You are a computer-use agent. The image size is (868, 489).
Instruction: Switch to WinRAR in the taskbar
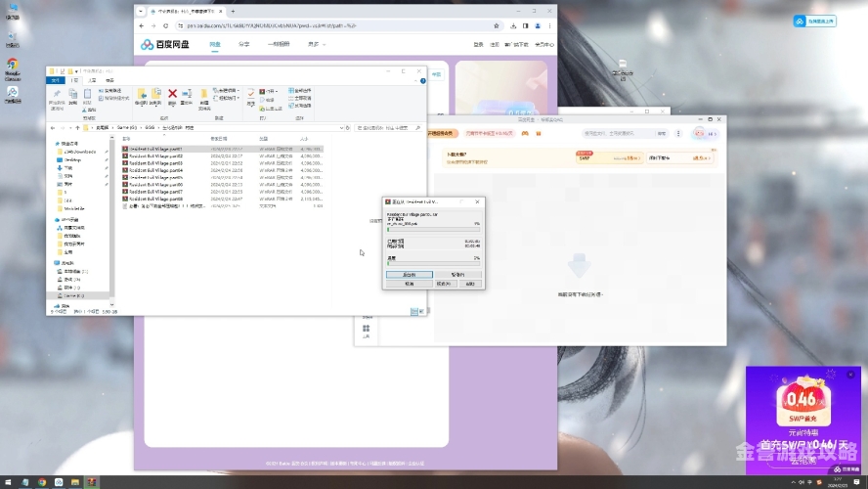click(91, 482)
